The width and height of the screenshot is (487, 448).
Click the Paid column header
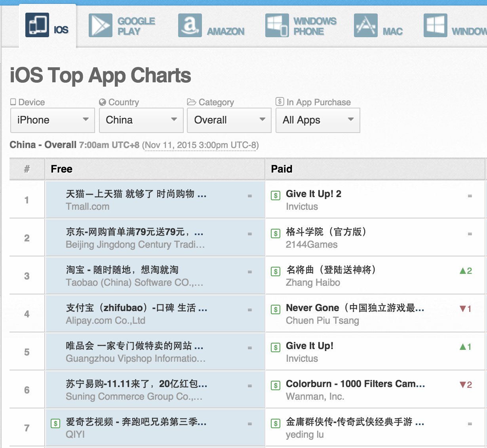(282, 169)
